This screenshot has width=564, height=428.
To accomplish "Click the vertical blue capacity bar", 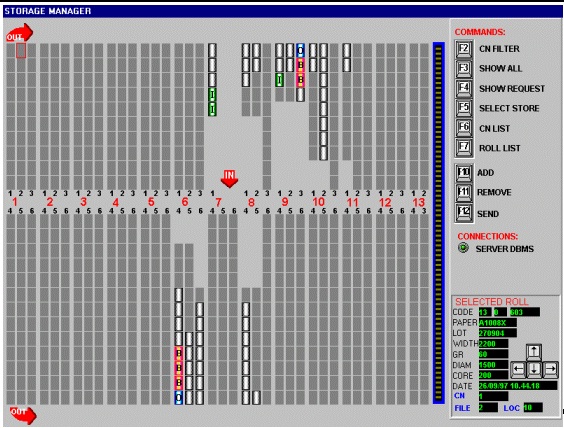I will pos(438,223).
